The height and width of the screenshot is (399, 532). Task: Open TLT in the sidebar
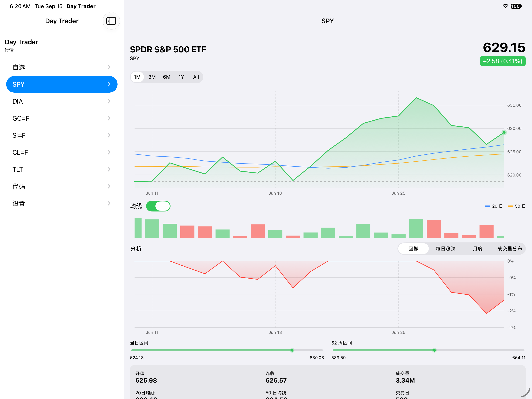click(62, 170)
